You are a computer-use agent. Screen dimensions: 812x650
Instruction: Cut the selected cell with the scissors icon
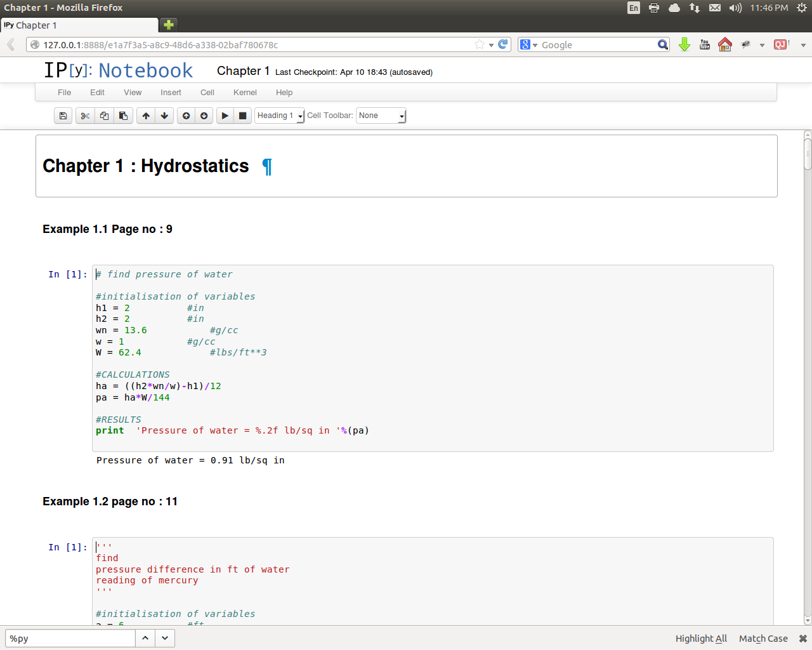85,116
